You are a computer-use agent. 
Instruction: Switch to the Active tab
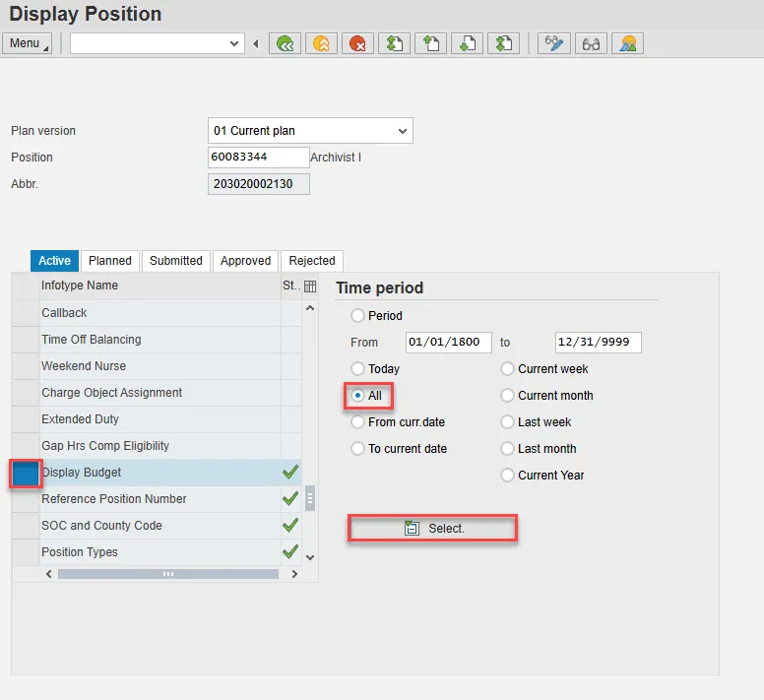click(x=54, y=261)
